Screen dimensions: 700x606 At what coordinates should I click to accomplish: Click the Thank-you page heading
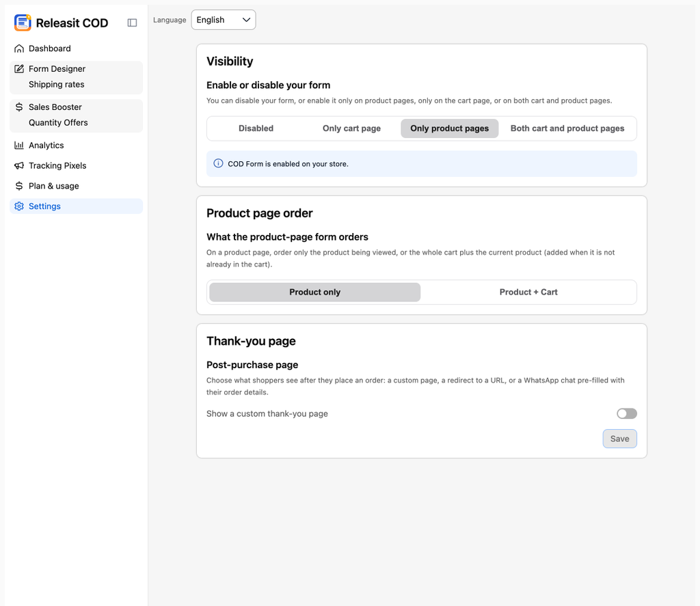(251, 341)
